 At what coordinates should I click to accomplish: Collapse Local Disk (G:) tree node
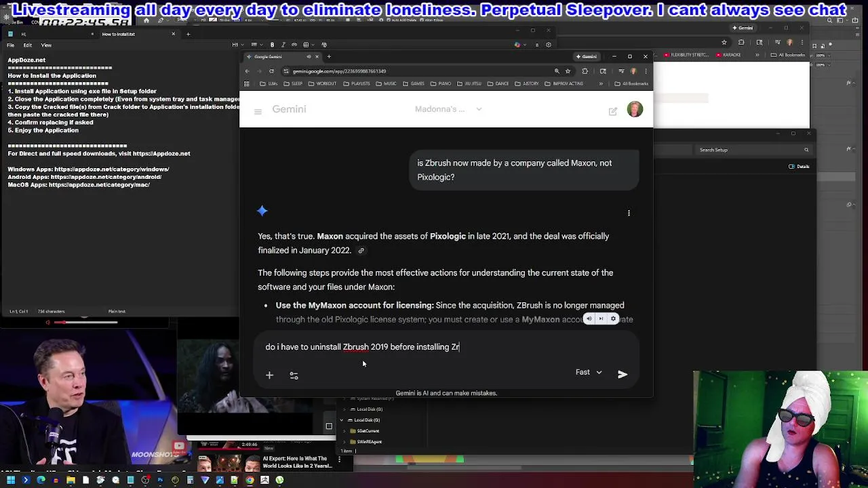pos(342,420)
